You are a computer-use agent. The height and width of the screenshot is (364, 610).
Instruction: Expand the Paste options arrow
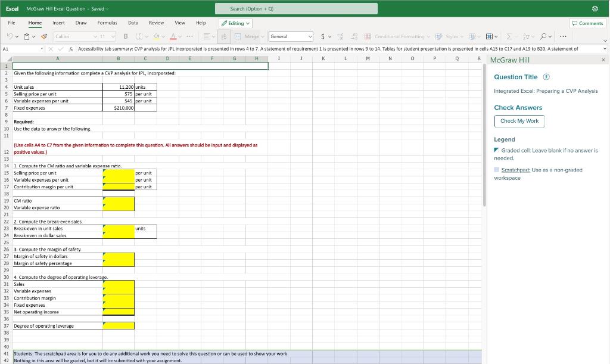[34, 36]
